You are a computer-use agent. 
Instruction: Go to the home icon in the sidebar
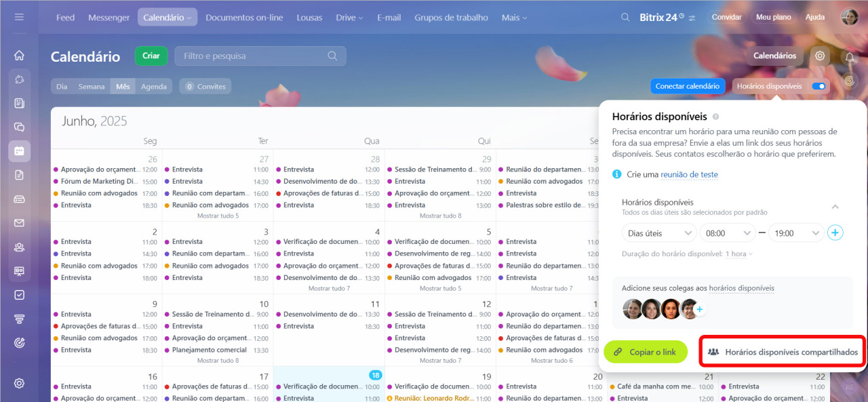(x=19, y=56)
